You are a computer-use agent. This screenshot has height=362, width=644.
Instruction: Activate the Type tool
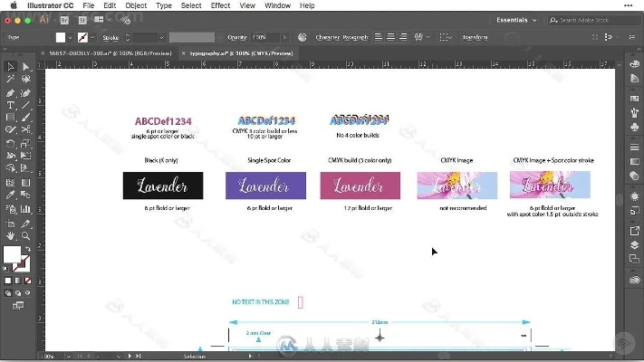(10, 105)
